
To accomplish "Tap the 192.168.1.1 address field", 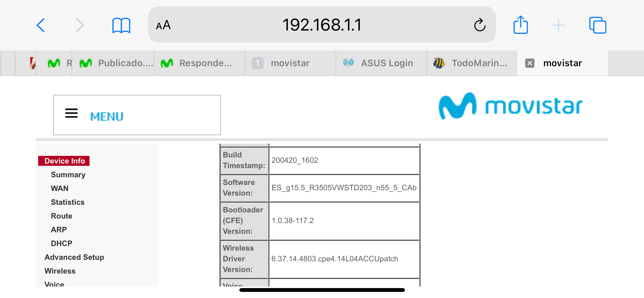I will pyautogui.click(x=321, y=25).
